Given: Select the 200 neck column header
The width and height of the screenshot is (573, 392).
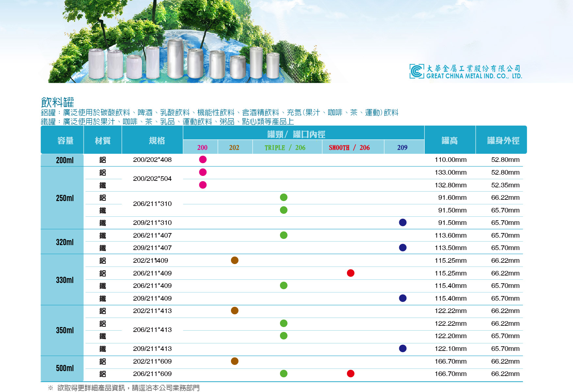Looking at the screenshot, I should (202, 148).
